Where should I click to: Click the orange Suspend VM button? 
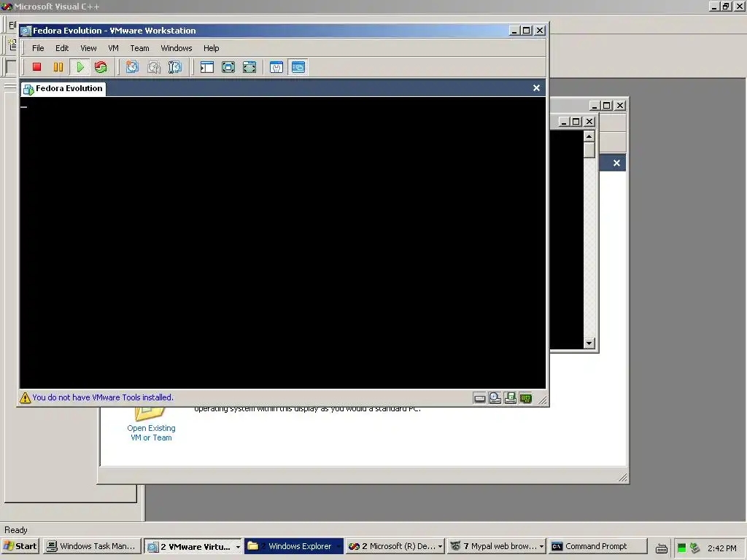pyautogui.click(x=58, y=67)
